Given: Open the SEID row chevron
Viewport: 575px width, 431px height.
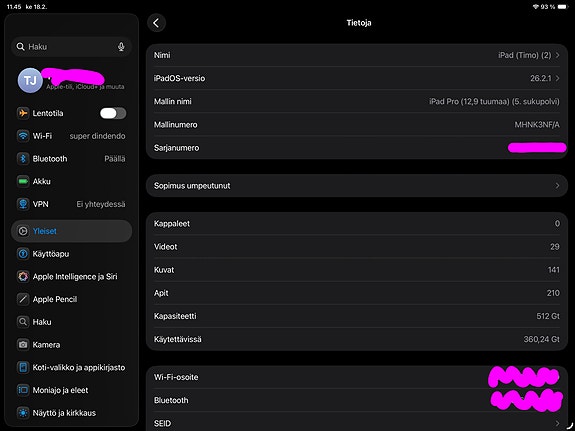Looking at the screenshot, I should tap(557, 423).
